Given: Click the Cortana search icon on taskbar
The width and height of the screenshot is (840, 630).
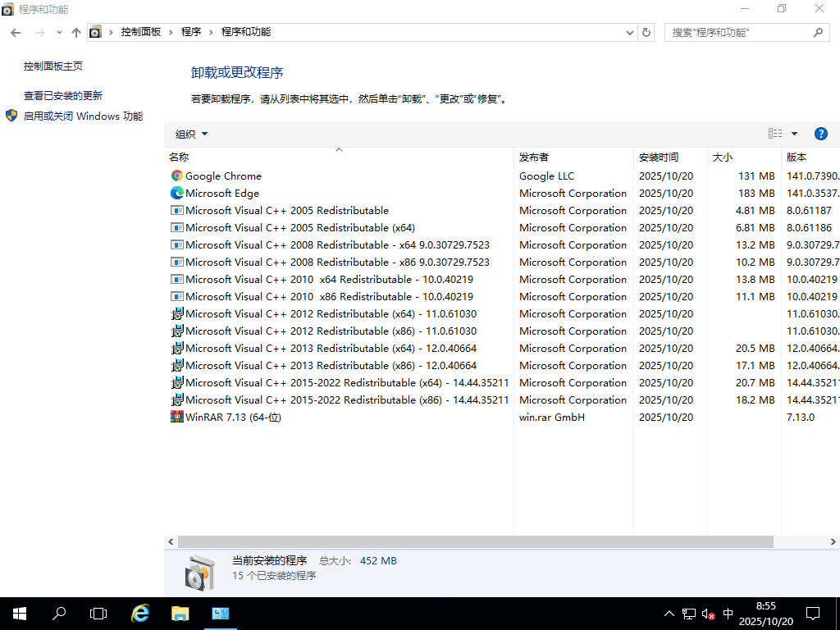Looking at the screenshot, I should (58, 613).
